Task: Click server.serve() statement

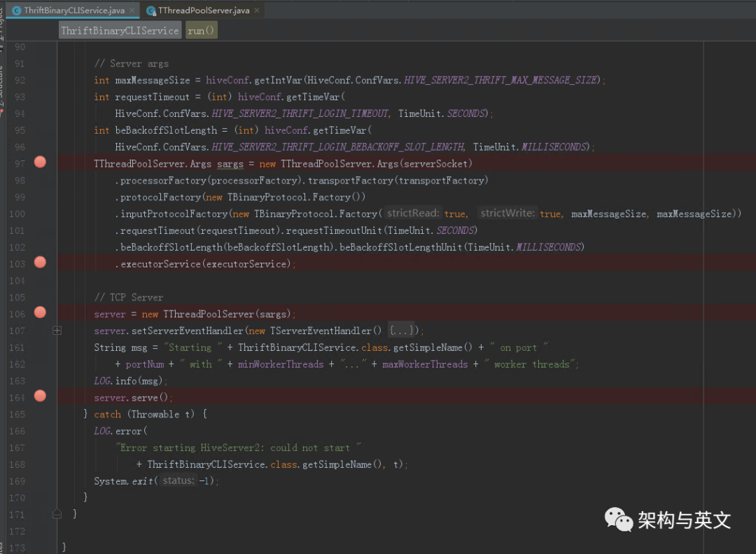Action: tap(133, 398)
